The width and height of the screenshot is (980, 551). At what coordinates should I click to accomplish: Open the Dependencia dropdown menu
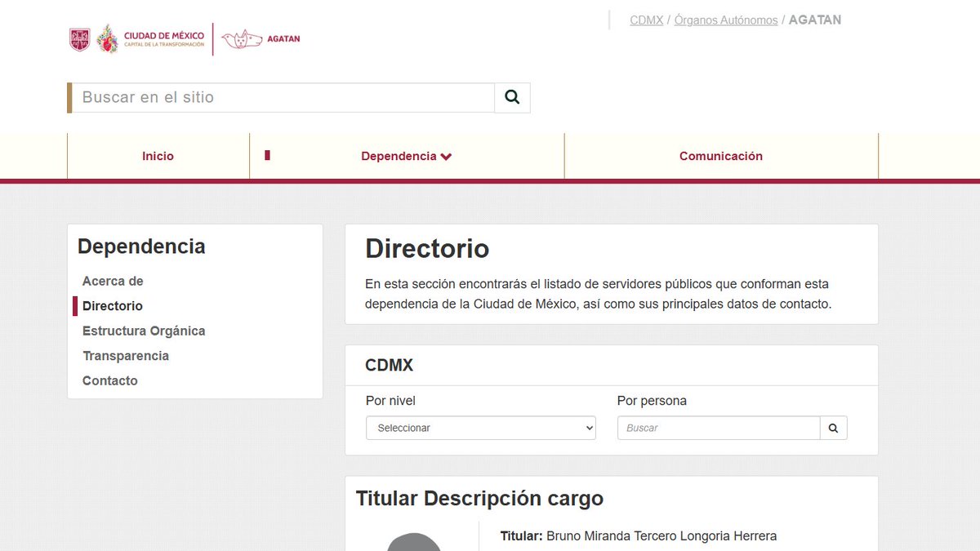[x=399, y=156]
